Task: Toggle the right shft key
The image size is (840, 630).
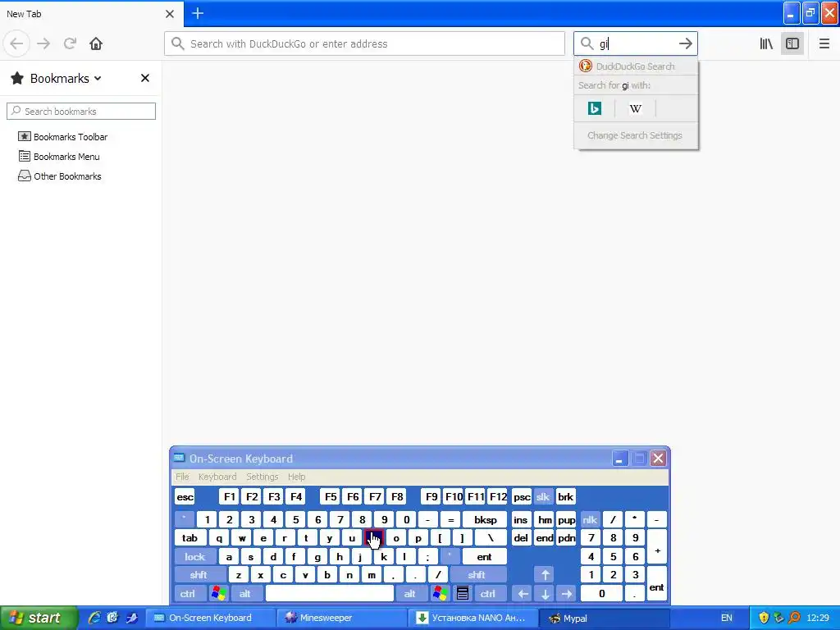Action: (x=477, y=575)
